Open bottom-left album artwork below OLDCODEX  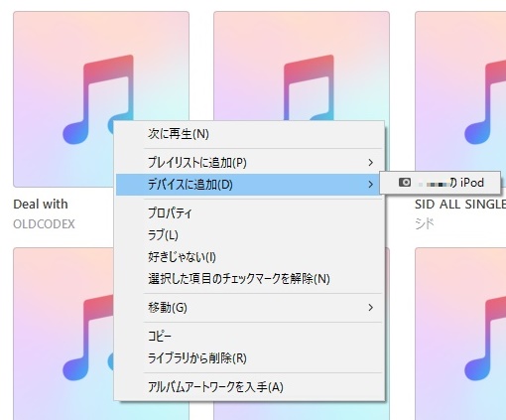click(x=63, y=334)
